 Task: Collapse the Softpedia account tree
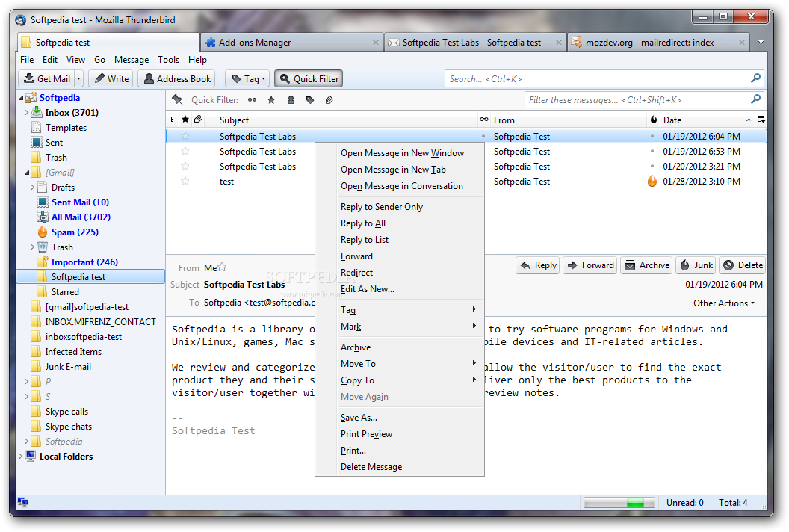(x=21, y=98)
